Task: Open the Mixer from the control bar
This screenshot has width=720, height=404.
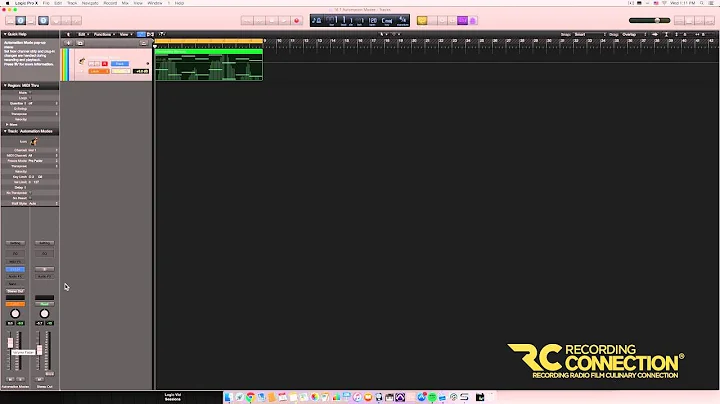Action: [x=66, y=21]
